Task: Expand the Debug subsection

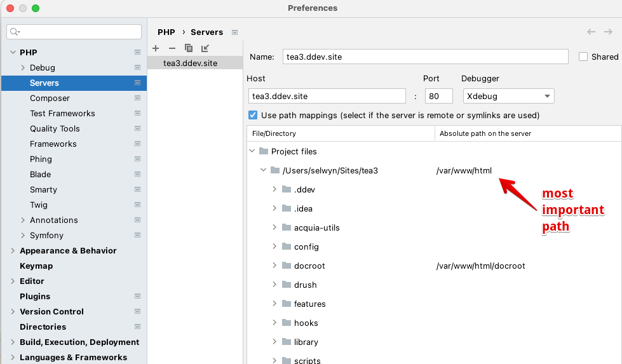Action: 23,67
